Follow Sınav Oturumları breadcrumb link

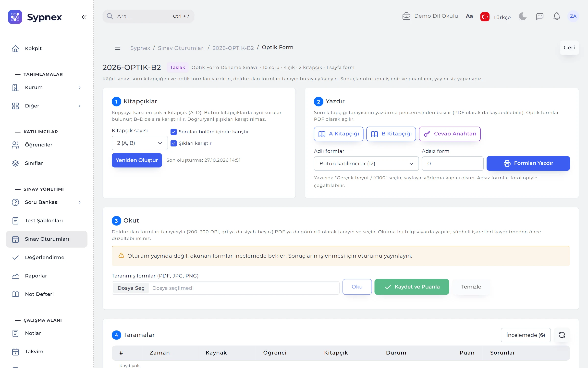[181, 48]
